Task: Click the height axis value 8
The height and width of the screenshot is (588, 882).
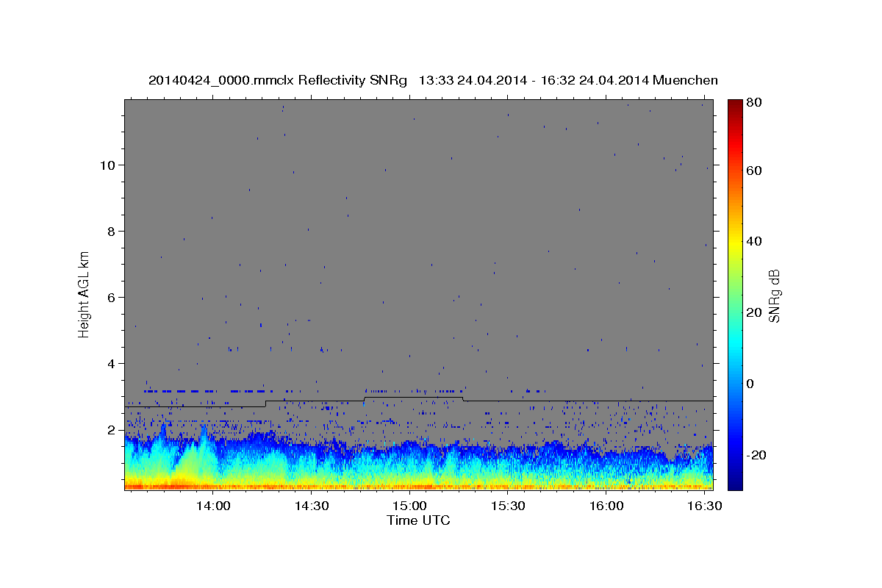Action: click(x=112, y=231)
